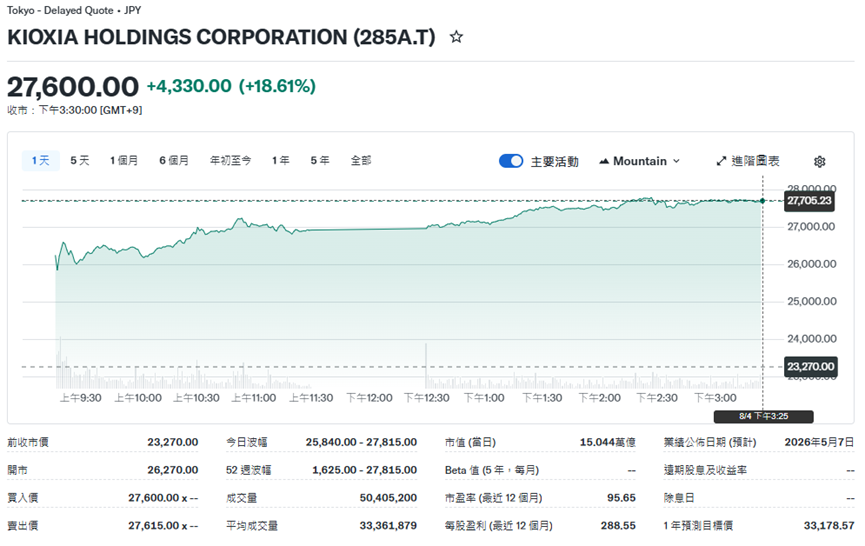This screenshot has width=865, height=546.
Task: Open the 進階圖表 advanced chart
Action: tap(748, 161)
